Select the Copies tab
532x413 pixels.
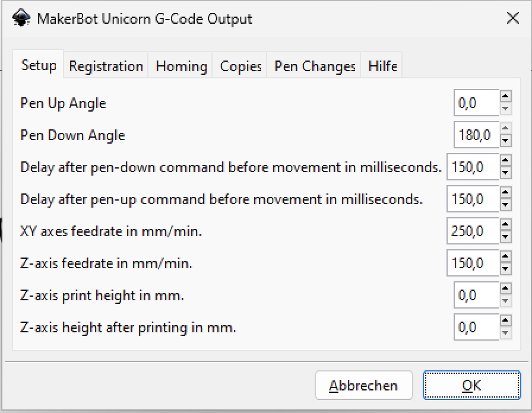(239, 66)
